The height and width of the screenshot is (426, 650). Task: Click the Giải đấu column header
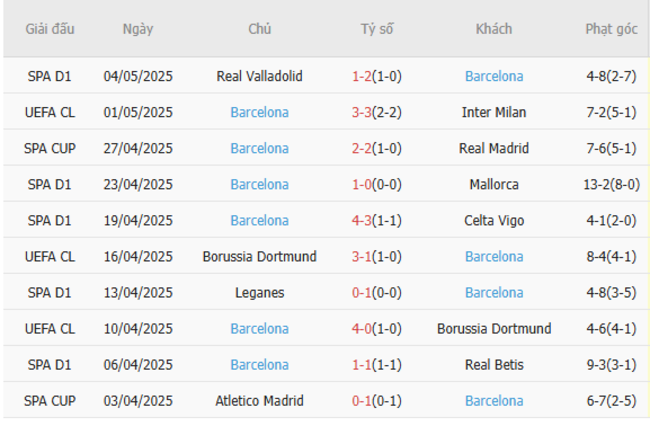tap(50, 29)
